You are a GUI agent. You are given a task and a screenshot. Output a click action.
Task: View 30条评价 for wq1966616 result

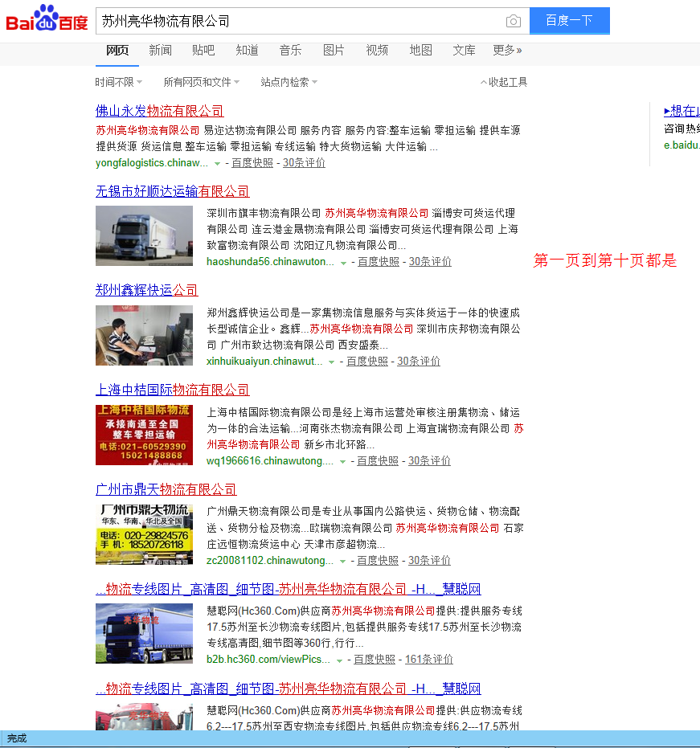pos(429,461)
